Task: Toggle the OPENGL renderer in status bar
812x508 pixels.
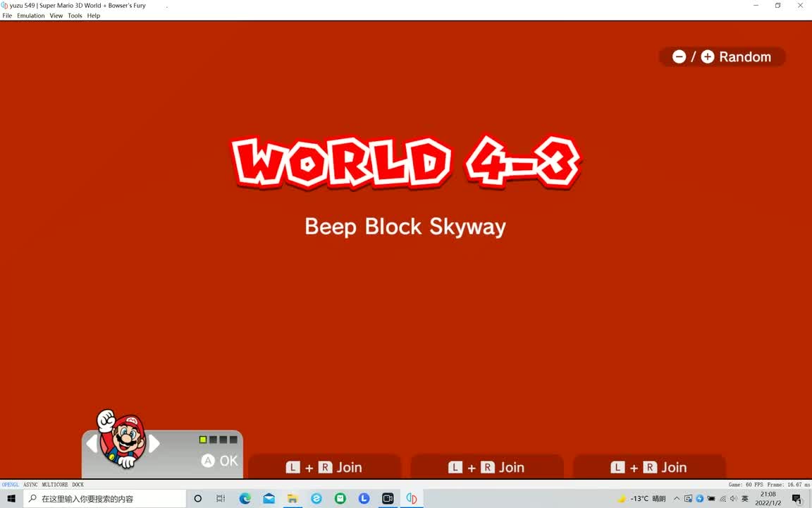Action: pos(11,485)
